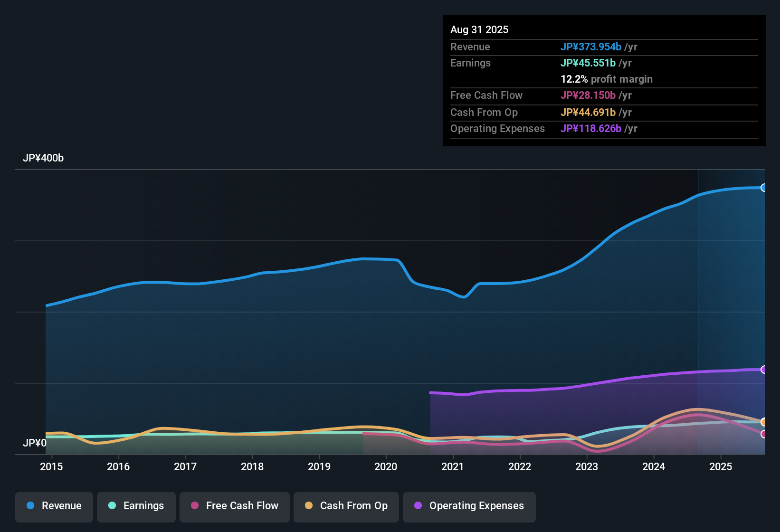Click the blue Revenue legend dot icon
The height and width of the screenshot is (532, 780).
30,506
